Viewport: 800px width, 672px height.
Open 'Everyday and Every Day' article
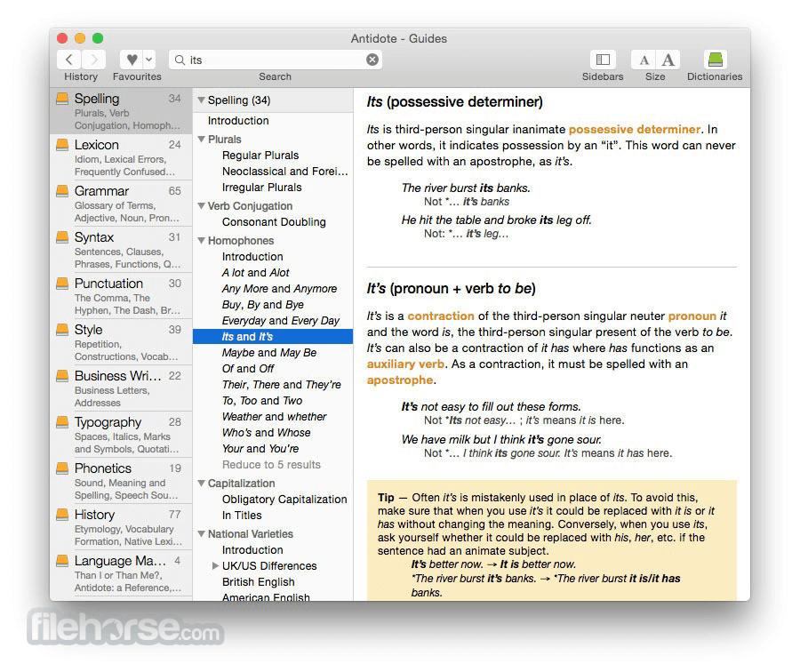click(x=281, y=320)
